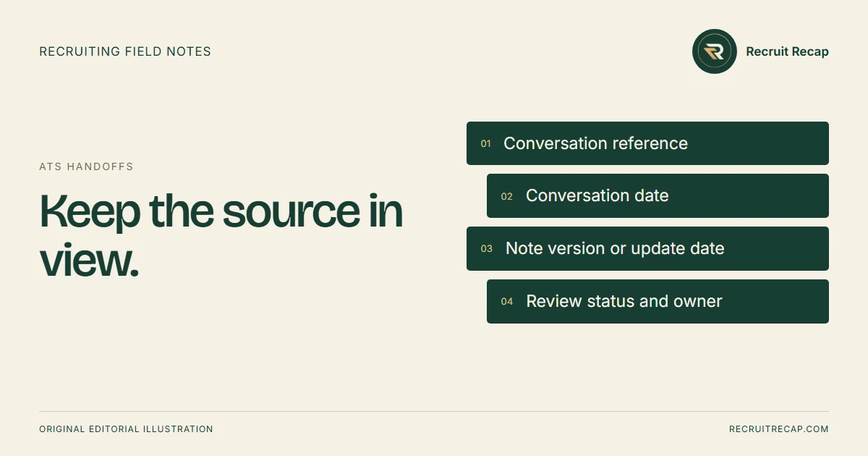Click the ORIGINAL EDITORIAL ILLUSTRATION footer text

(126, 429)
